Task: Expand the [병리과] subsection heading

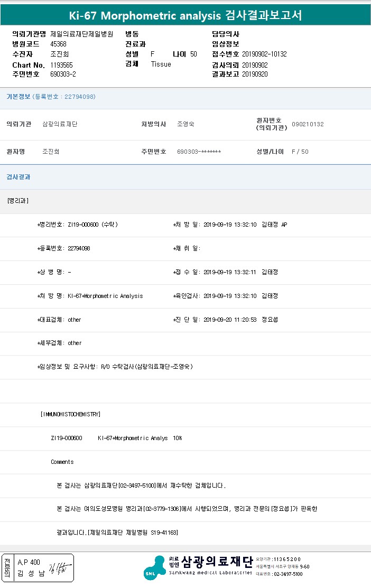Action: (18, 201)
